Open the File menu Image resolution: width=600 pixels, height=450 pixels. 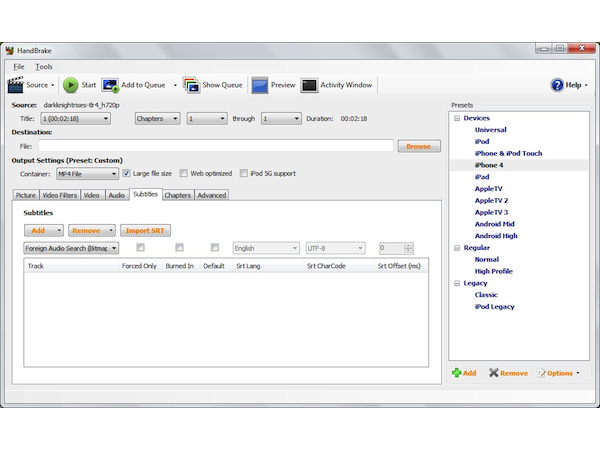click(19, 67)
